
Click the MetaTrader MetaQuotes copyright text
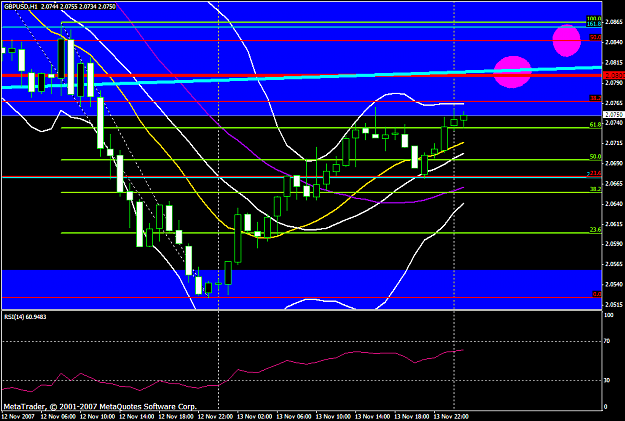(x=100, y=407)
